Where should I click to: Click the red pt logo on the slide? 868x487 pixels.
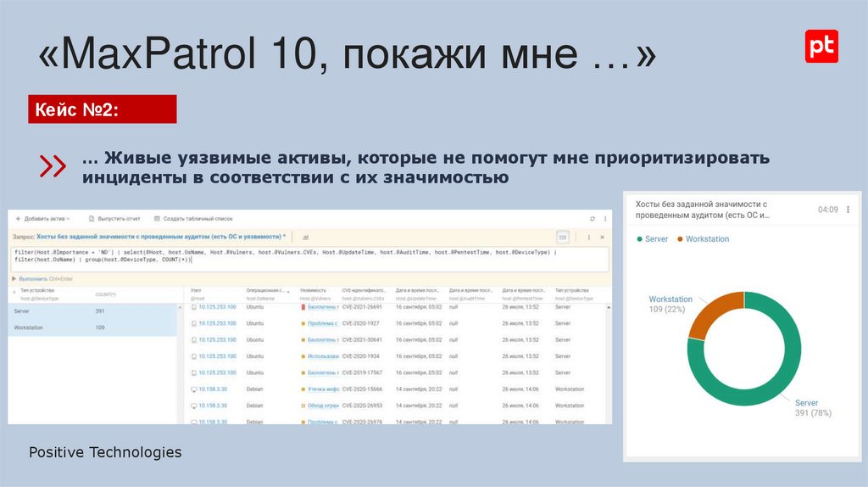tap(821, 46)
